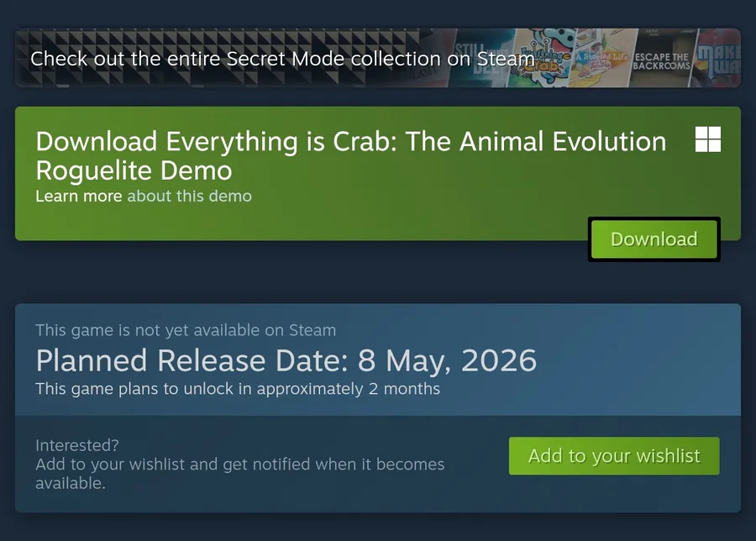Download the Everything is Crab demo
This screenshot has width=756, height=541.
pos(654,239)
